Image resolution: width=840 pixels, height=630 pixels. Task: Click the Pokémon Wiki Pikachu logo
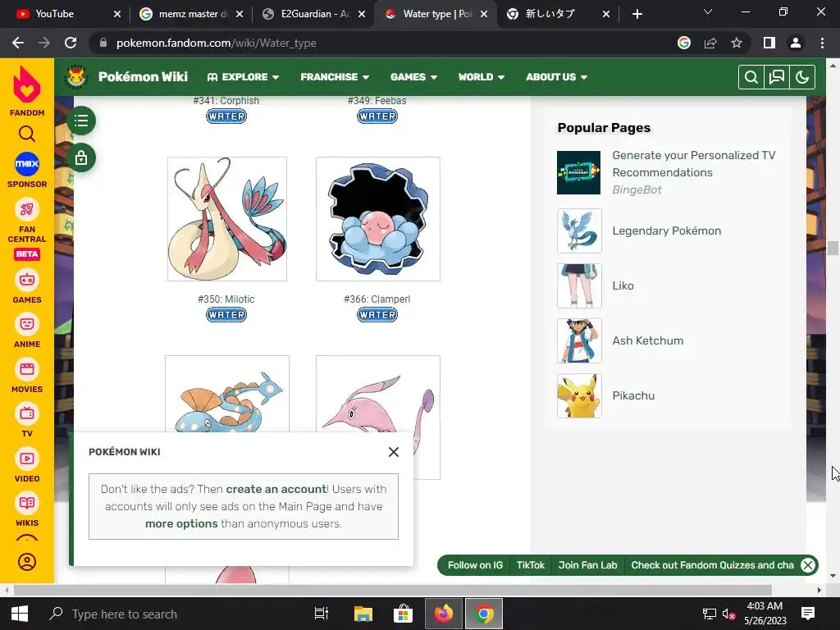[x=76, y=77]
